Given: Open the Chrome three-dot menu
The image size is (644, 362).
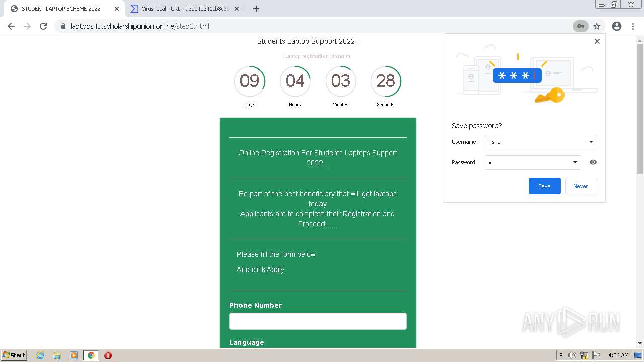Looking at the screenshot, I should pyautogui.click(x=633, y=26).
